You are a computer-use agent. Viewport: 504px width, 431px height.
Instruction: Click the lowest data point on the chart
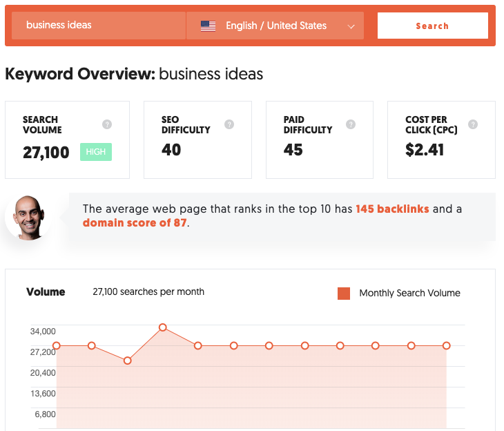127,361
